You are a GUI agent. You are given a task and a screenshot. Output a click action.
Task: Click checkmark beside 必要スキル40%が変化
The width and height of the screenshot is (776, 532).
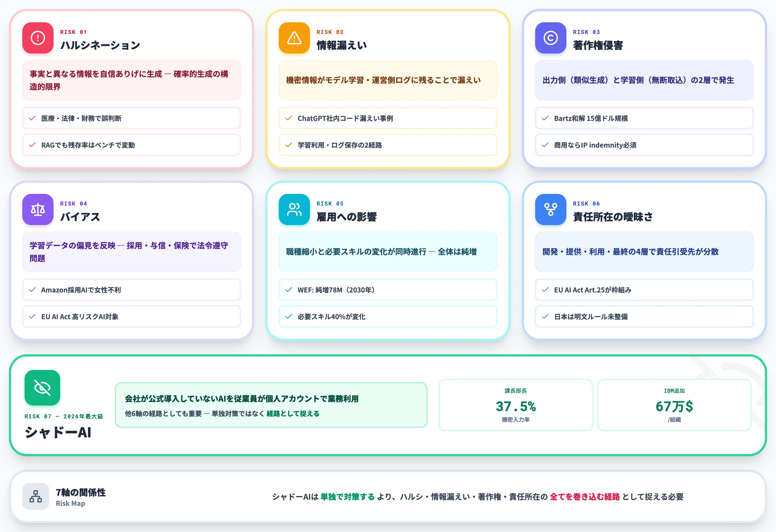coord(289,316)
